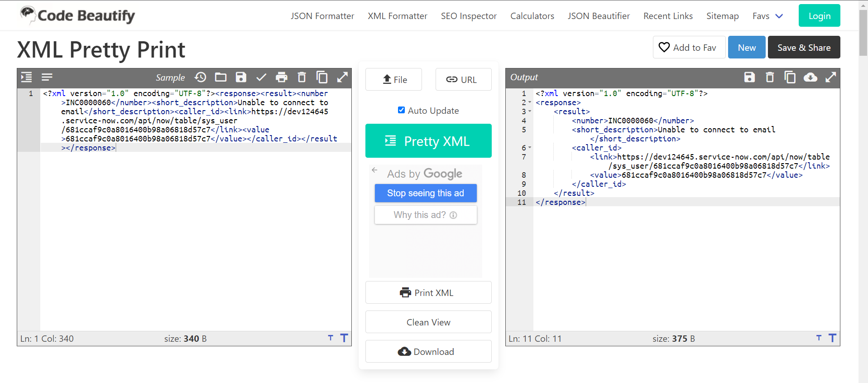Click the value line 8 in output
The width and height of the screenshot is (868, 383).
[x=696, y=175]
